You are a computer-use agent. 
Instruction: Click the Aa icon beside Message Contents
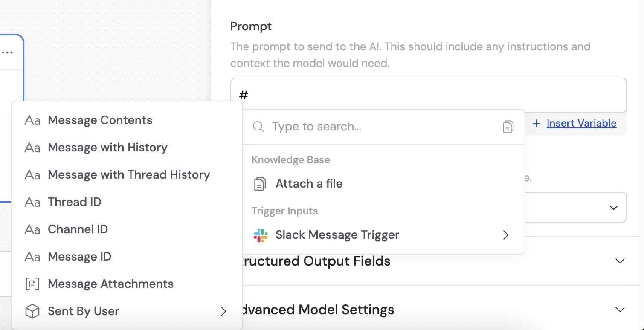tap(32, 120)
